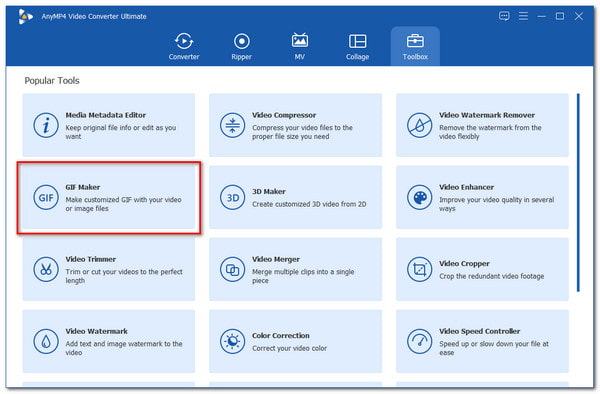
Task: Close the AnyMP4 window
Action: click(579, 16)
